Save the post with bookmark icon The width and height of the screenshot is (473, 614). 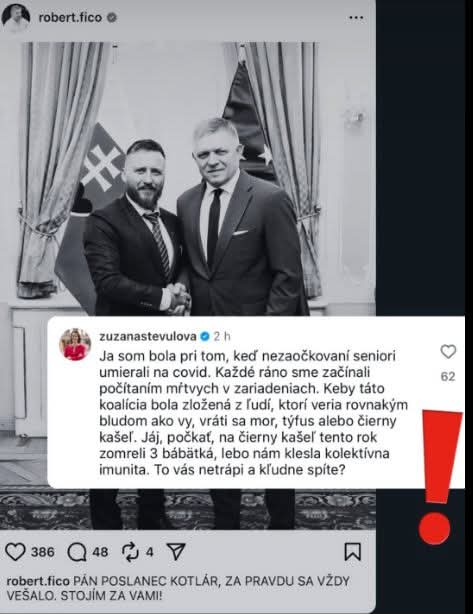352,552
